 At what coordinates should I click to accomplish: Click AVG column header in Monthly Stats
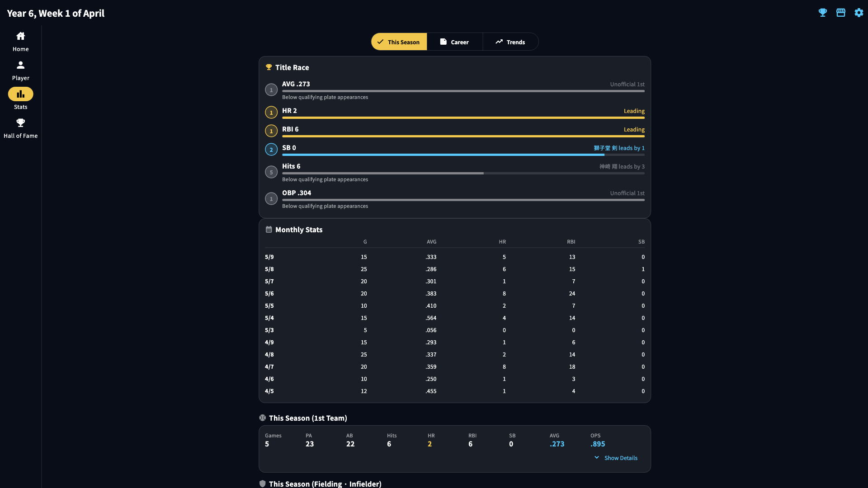pyautogui.click(x=431, y=242)
